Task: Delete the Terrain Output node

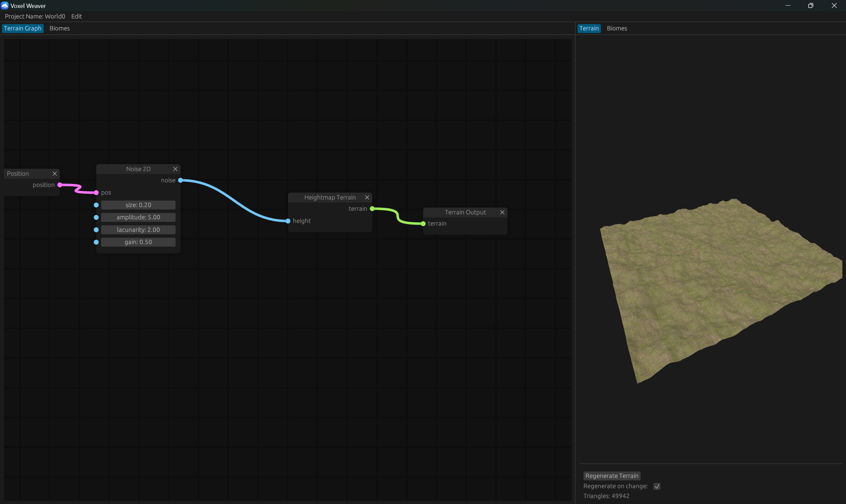Action: click(x=503, y=212)
